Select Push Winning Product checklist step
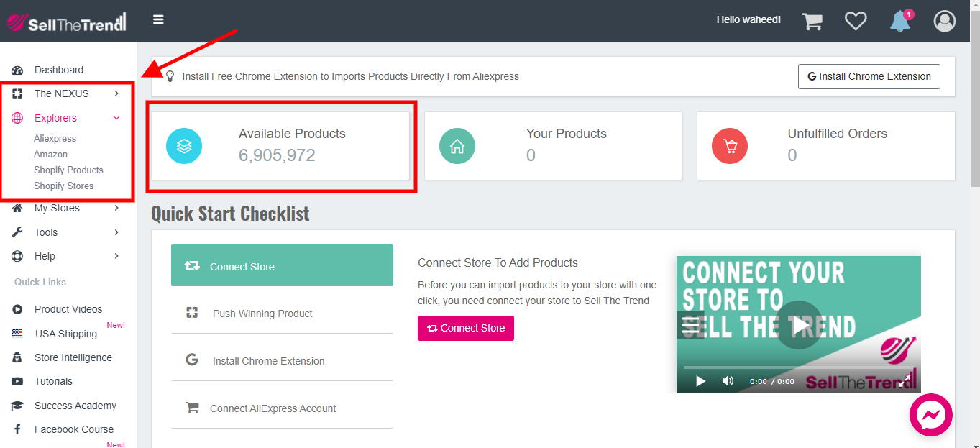The height and width of the screenshot is (448, 980). tap(262, 314)
